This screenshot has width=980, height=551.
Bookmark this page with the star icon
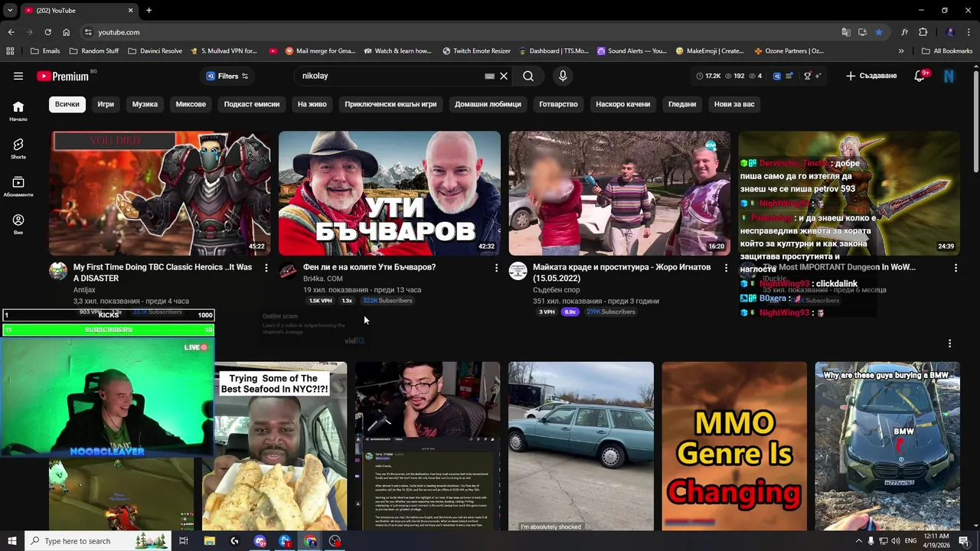879,32
